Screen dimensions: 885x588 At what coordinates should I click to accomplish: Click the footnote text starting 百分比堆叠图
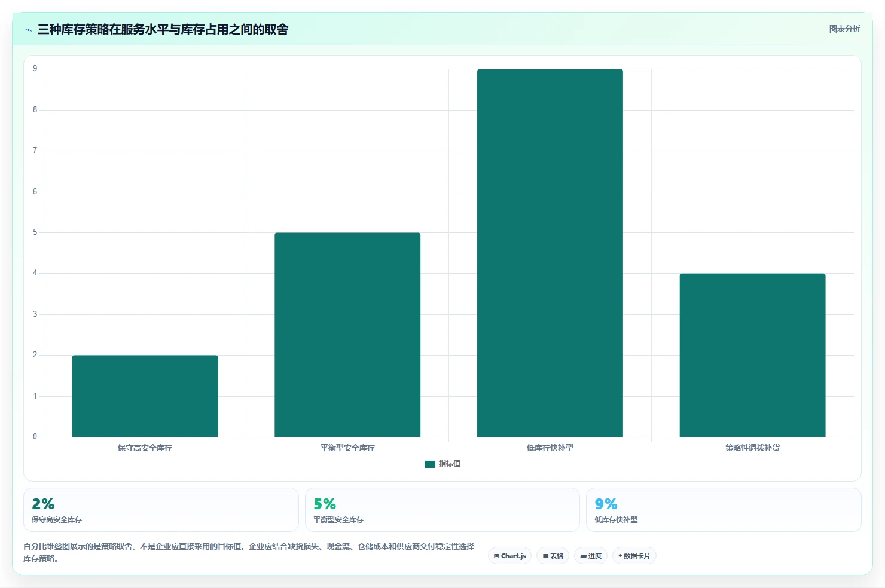click(x=249, y=552)
